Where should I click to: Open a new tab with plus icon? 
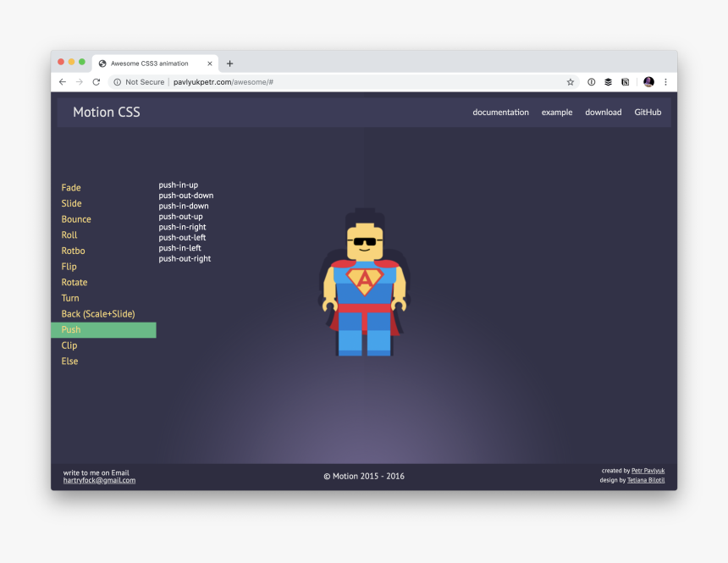pos(229,63)
